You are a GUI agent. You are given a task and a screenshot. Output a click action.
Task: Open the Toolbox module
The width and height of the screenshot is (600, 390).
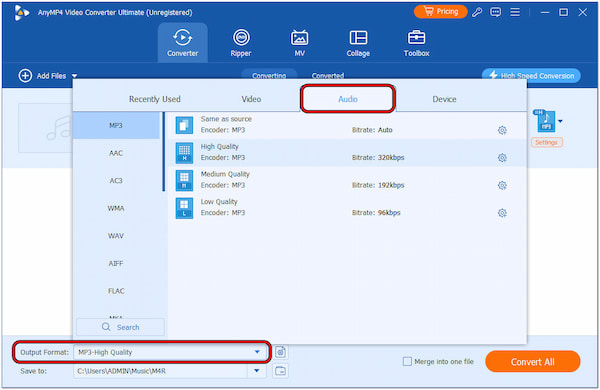pos(416,43)
